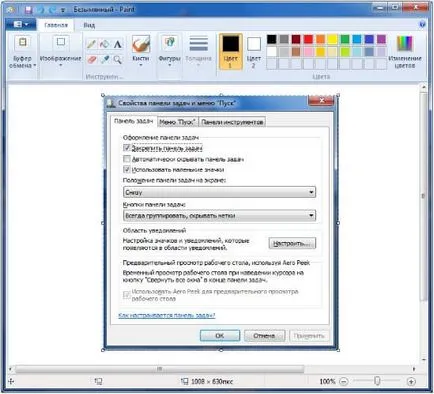Toggle the Закрепить панель задач checkbox

point(127,148)
